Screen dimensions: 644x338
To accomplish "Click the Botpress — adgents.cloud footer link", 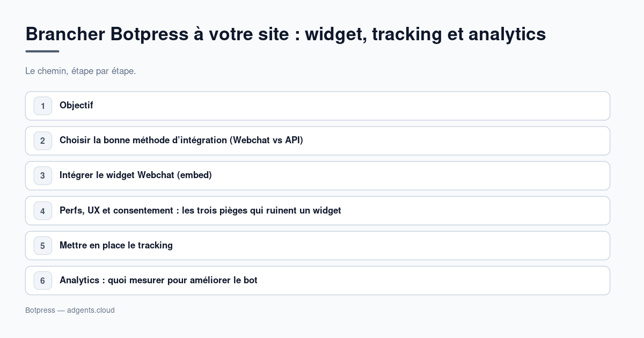I will point(70,310).
